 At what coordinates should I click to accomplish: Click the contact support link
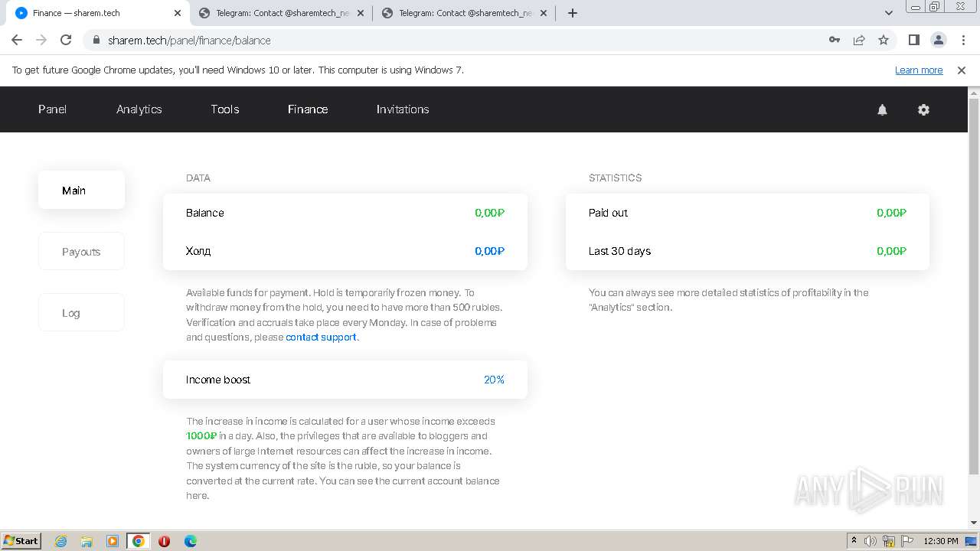pos(321,337)
